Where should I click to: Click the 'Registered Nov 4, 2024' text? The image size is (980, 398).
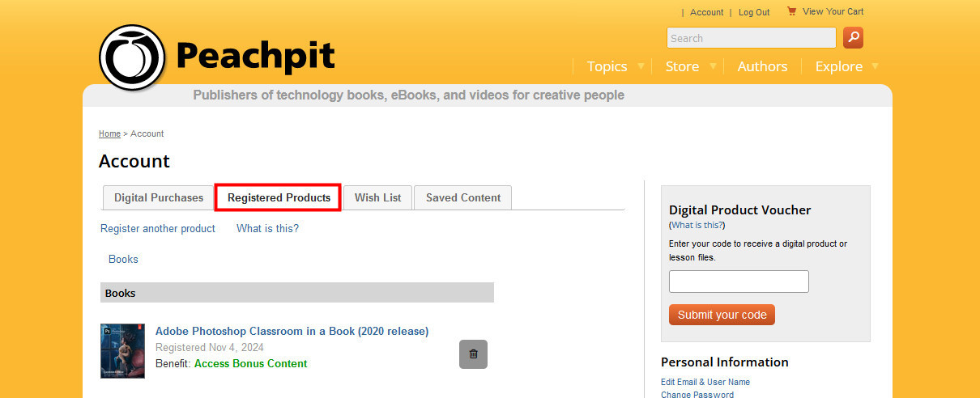click(210, 347)
